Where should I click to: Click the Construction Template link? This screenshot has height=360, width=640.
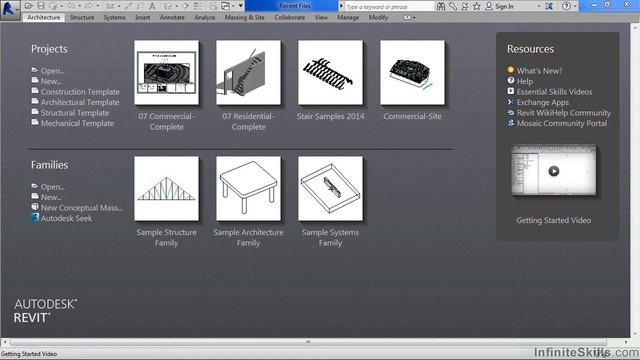pyautogui.click(x=80, y=92)
